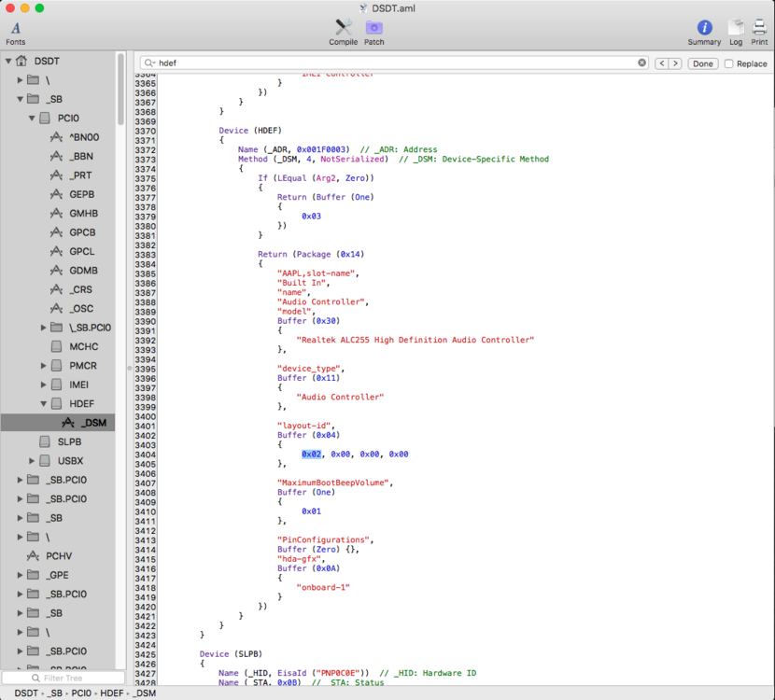775x700 pixels.
Task: Select SLPB device in sidebar
Action: click(70, 441)
